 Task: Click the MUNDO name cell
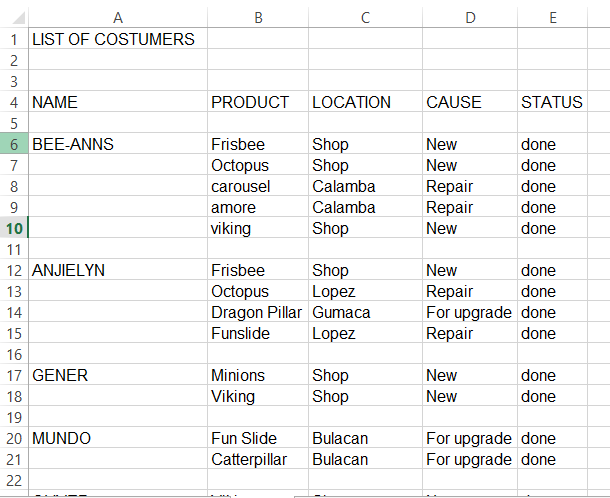pos(62,438)
